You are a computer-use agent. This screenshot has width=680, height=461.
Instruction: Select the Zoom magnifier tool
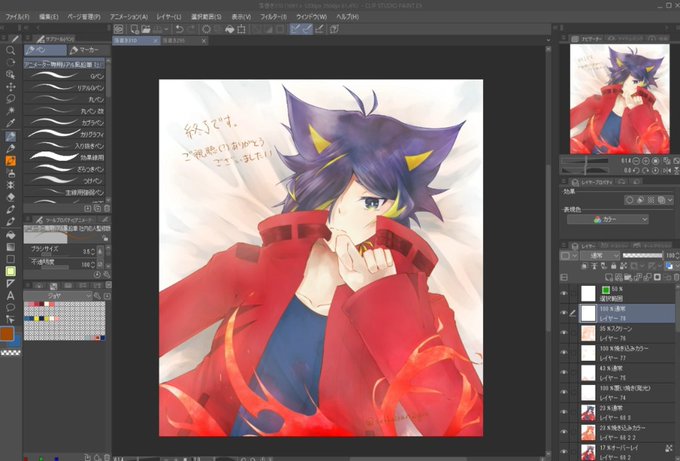tap(10, 50)
